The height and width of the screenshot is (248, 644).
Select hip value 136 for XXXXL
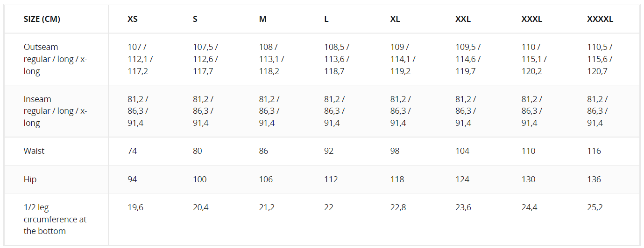tap(594, 179)
